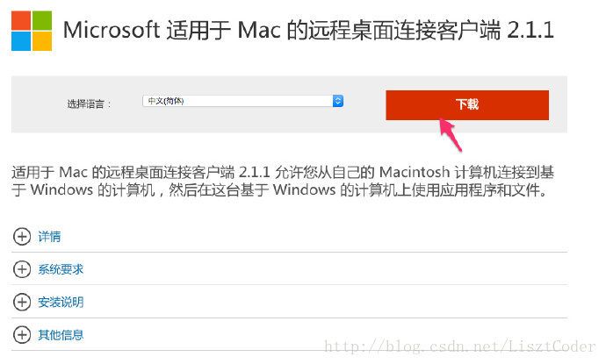Show the 安装说明 section text link
Image resolution: width=606 pixels, height=364 pixels.
[x=61, y=302]
